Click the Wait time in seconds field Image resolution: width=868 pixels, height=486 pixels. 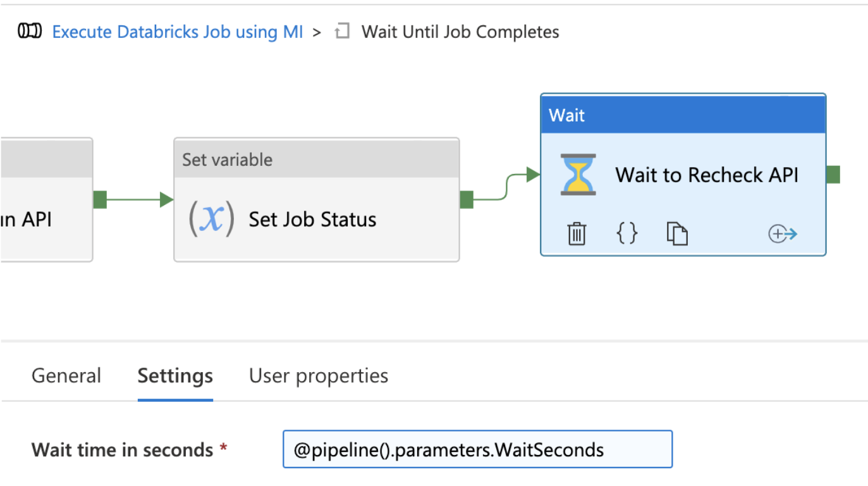477,450
